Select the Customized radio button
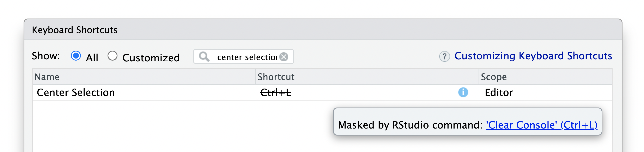644x152 pixels. coord(112,56)
